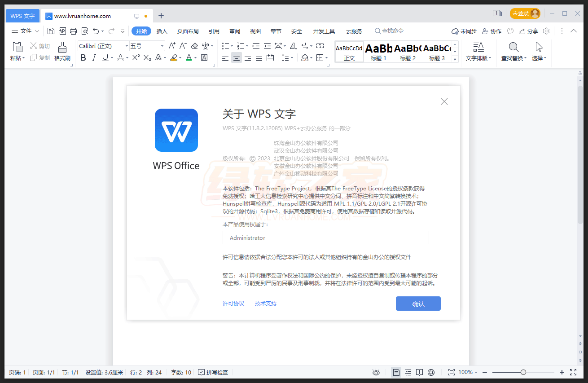This screenshot has width=588, height=383.
Task: Click the 确认 button in the About dialog
Action: click(418, 304)
